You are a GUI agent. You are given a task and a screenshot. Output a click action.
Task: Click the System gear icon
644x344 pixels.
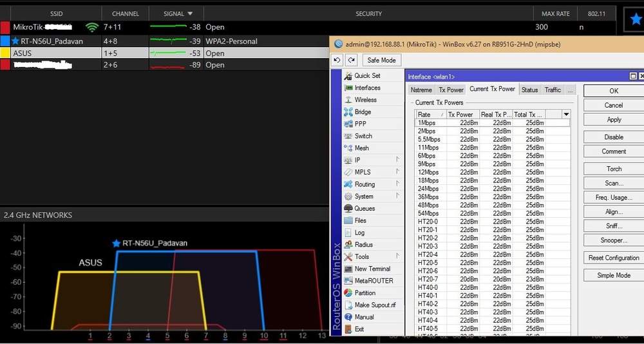(x=348, y=196)
